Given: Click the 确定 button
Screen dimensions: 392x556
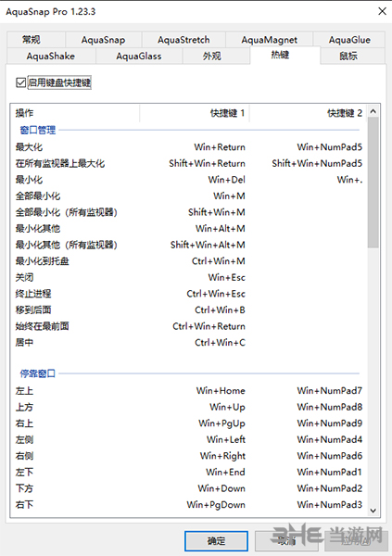Looking at the screenshot, I should click(216, 541).
